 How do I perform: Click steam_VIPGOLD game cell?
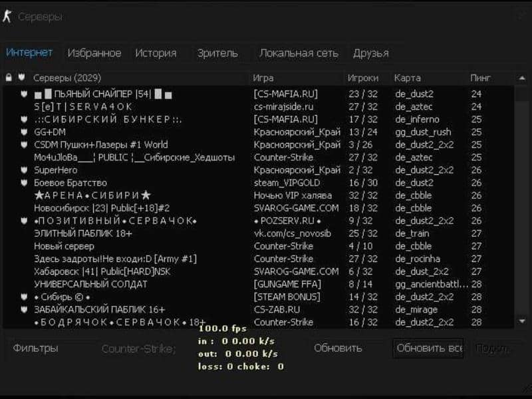(287, 183)
